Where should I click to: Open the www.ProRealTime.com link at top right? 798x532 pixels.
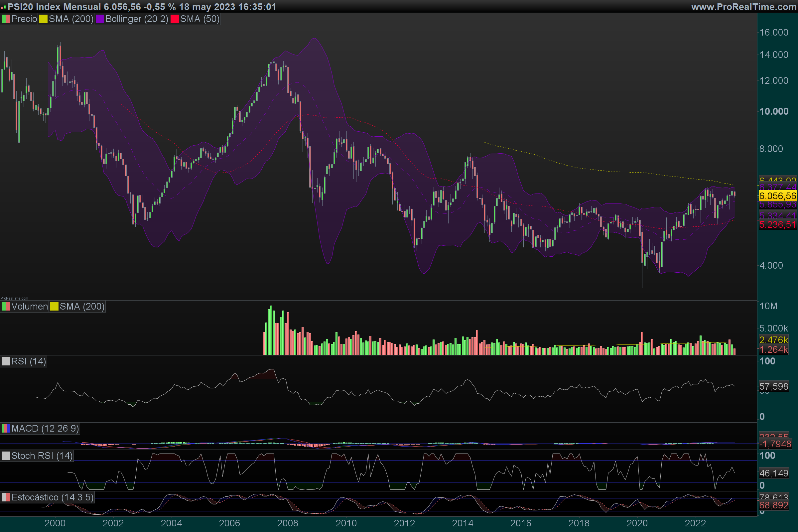coord(743,7)
